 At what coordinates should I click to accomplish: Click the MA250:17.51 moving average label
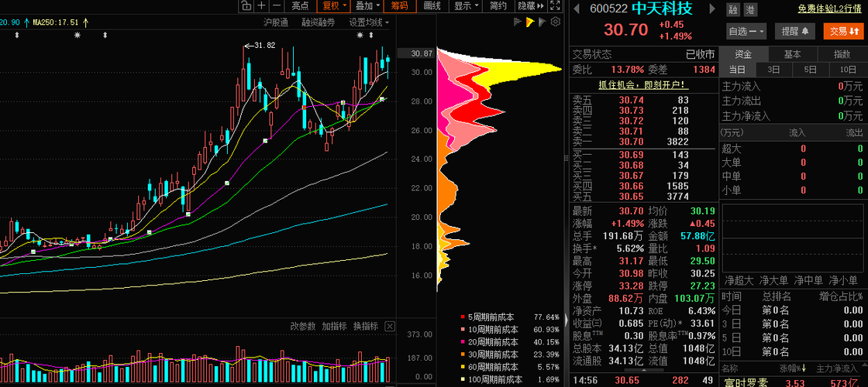click(x=56, y=22)
